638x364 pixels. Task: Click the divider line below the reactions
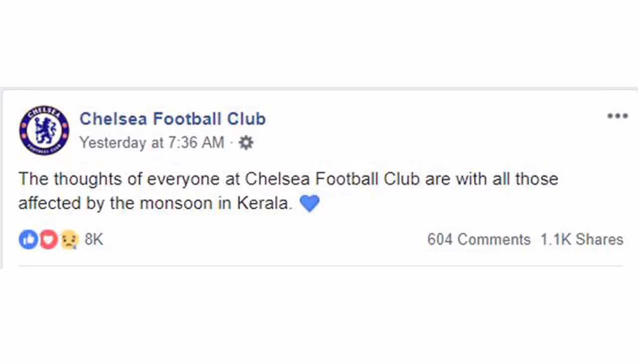tap(320, 266)
